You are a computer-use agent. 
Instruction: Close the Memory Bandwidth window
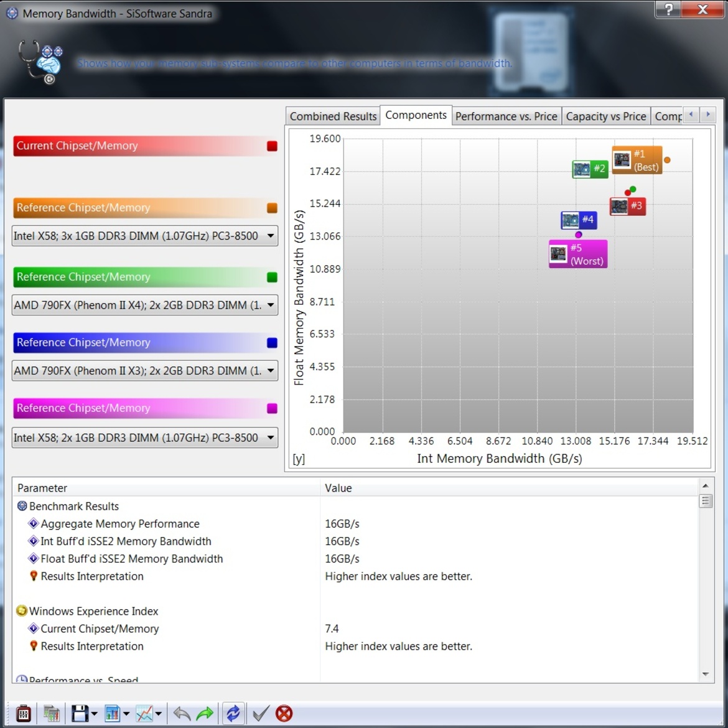coord(702,9)
